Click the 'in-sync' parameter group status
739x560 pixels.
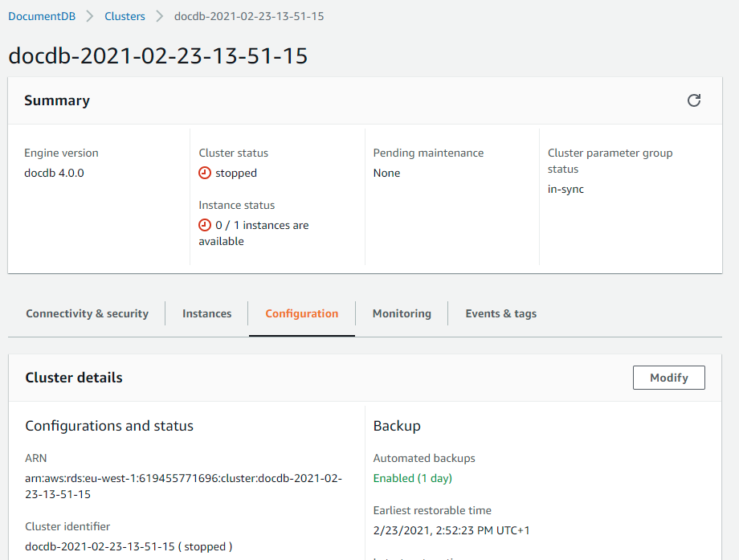(x=565, y=189)
